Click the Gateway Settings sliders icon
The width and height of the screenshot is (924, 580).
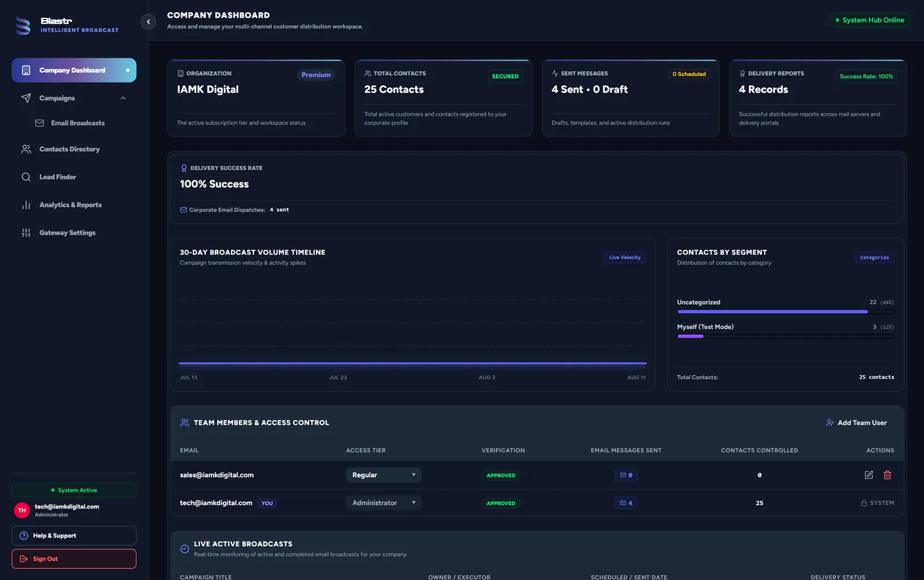[x=26, y=233]
